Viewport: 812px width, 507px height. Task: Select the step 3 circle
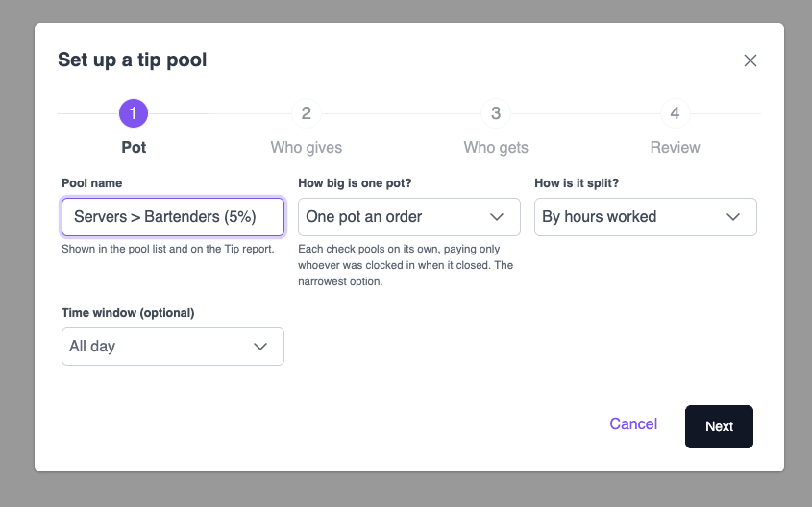pos(496,113)
